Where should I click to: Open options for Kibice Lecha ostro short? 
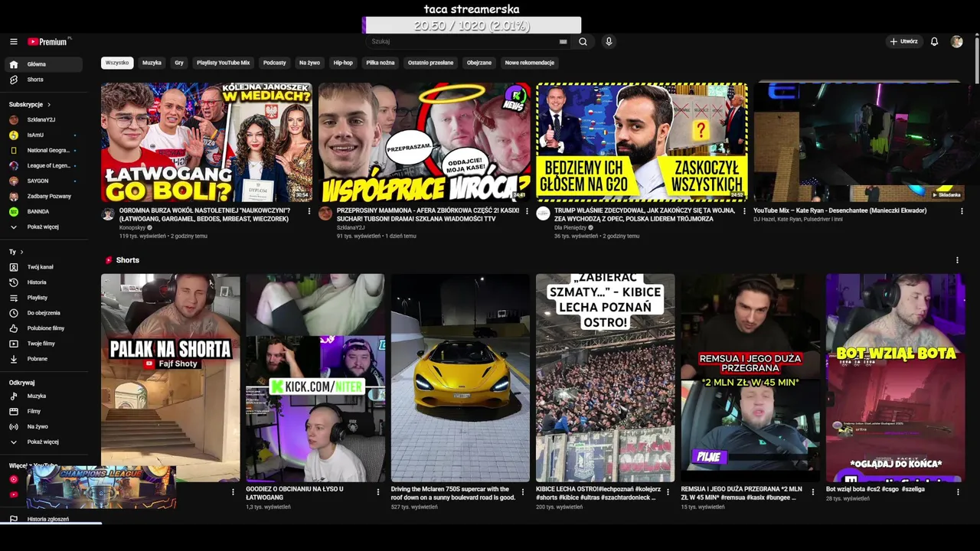click(668, 492)
